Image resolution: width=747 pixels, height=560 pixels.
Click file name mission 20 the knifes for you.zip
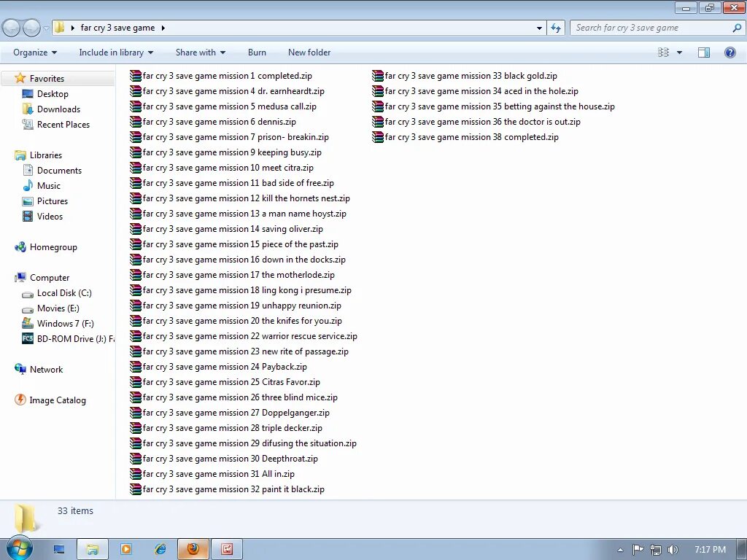pyautogui.click(x=242, y=321)
